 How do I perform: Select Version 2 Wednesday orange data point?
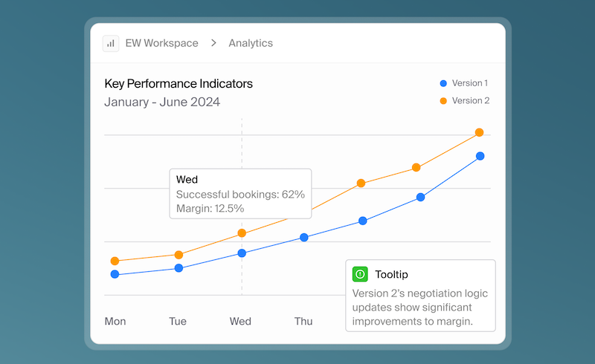tap(242, 233)
